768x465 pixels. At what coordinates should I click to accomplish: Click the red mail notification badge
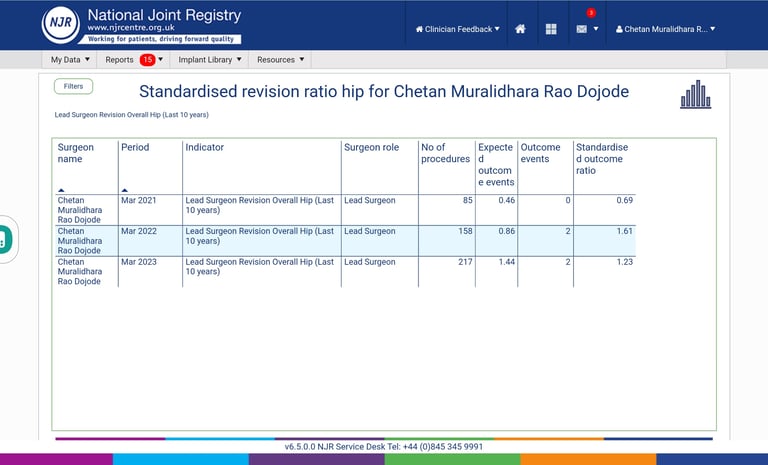tap(591, 13)
